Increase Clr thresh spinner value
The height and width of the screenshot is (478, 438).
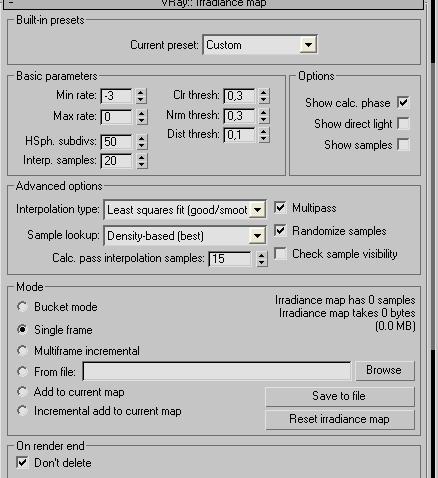263,92
